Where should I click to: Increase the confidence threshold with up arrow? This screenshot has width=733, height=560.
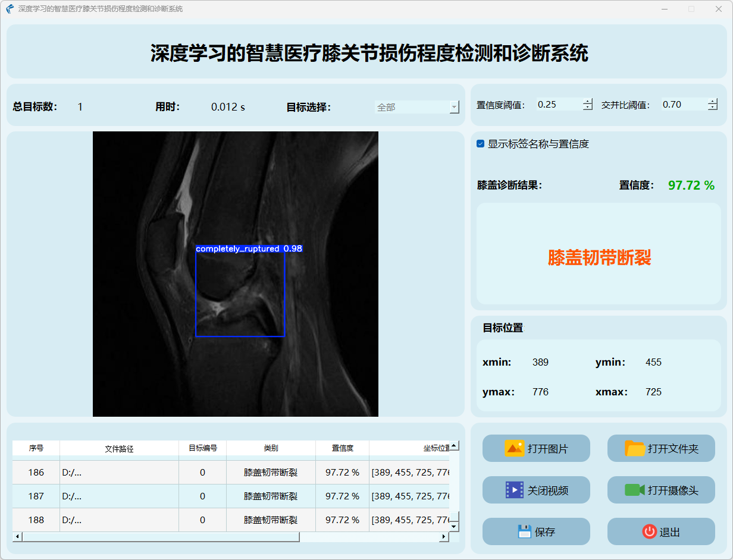click(x=588, y=102)
